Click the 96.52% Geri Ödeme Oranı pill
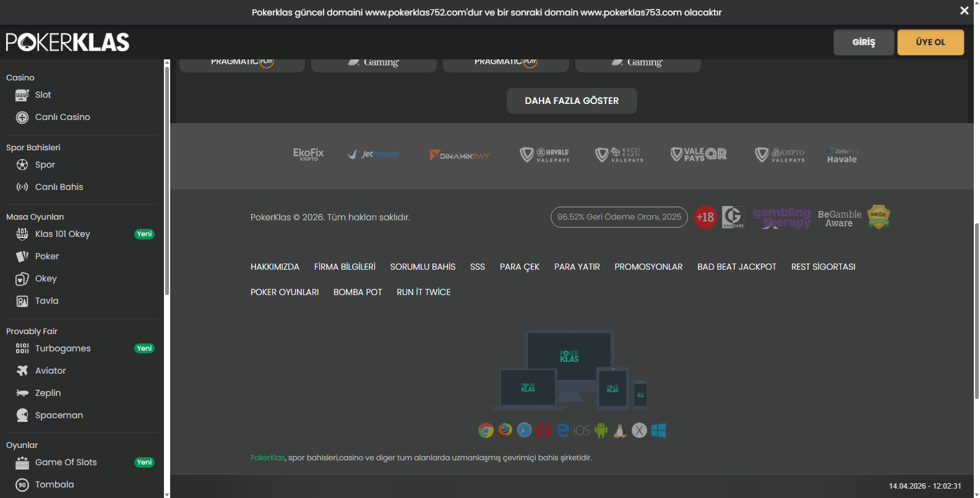The height and width of the screenshot is (498, 980). pyautogui.click(x=619, y=217)
